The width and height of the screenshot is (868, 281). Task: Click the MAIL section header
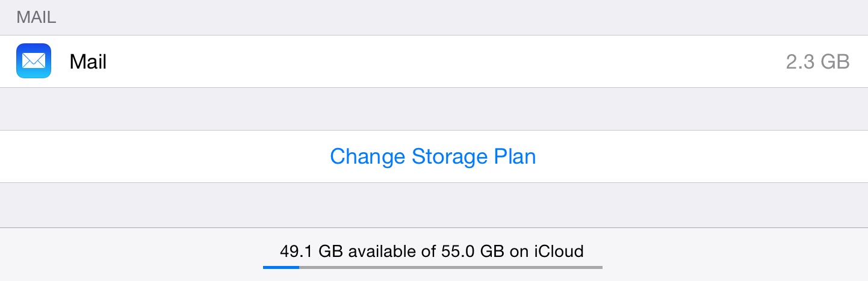[x=36, y=17]
